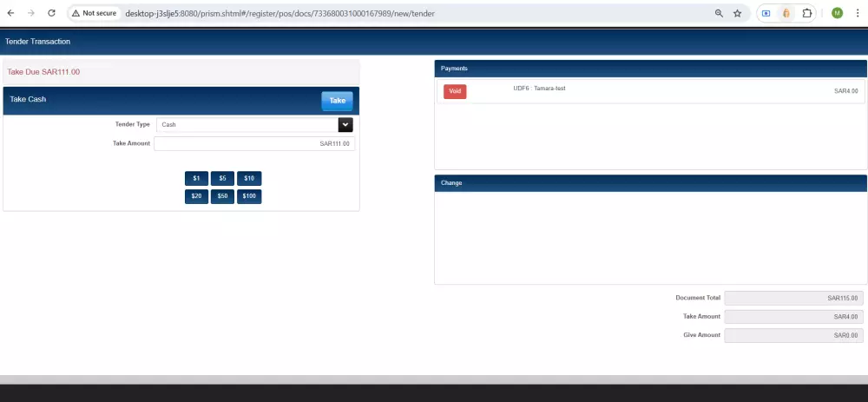The width and height of the screenshot is (868, 402).
Task: Bookmark this page with star icon
Action: (737, 13)
